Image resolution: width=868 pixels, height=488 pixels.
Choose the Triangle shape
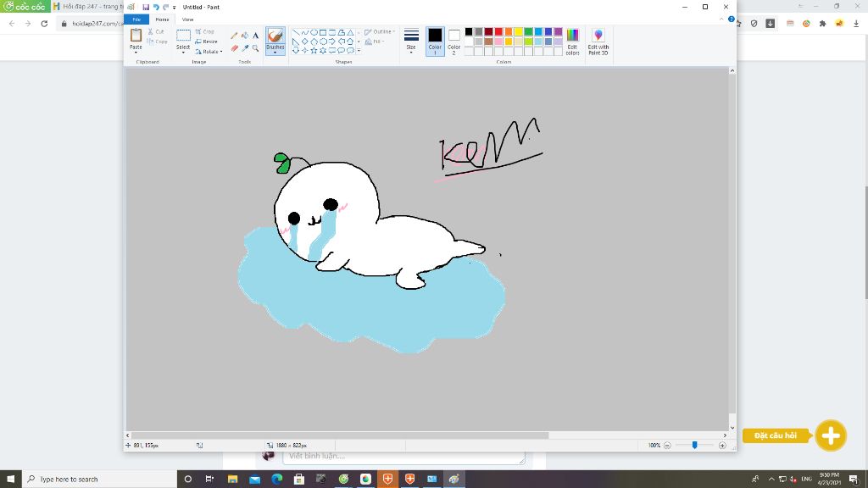click(350, 33)
